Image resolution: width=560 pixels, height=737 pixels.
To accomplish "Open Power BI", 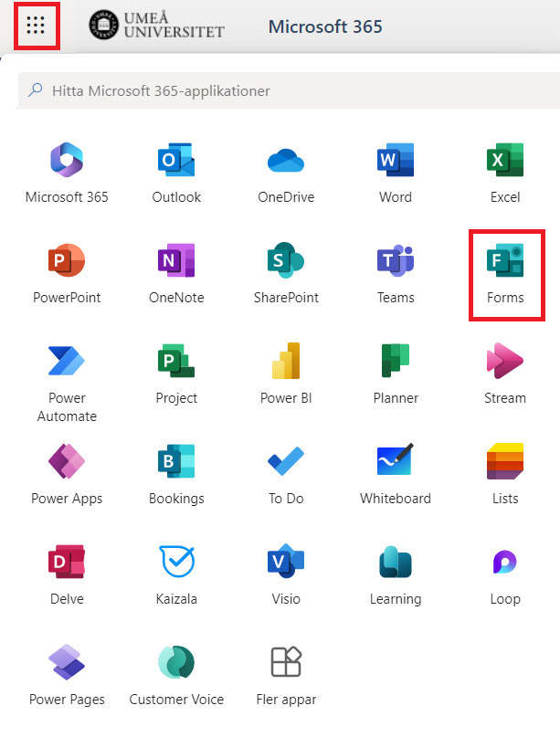I will pos(286,374).
